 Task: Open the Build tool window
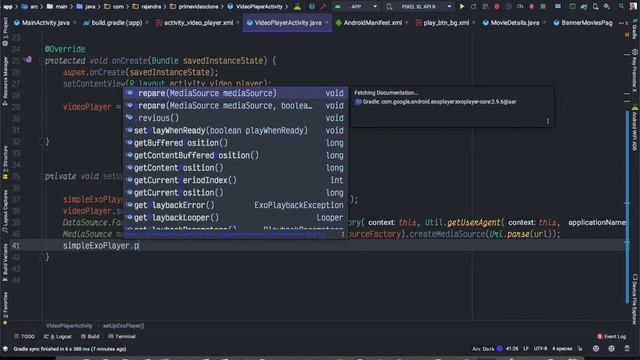[90, 336]
